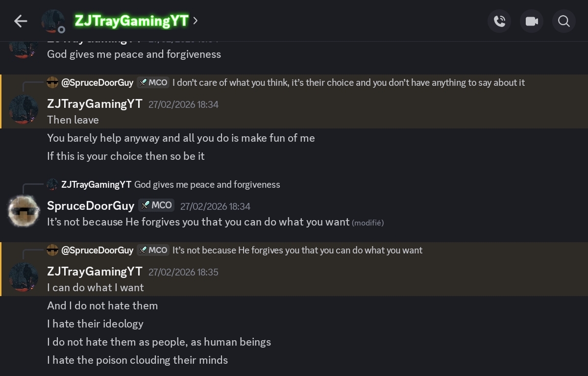The image size is (588, 376).
Task: Click SpruceDoorGuy's sunglasses avatar
Action: (24, 211)
